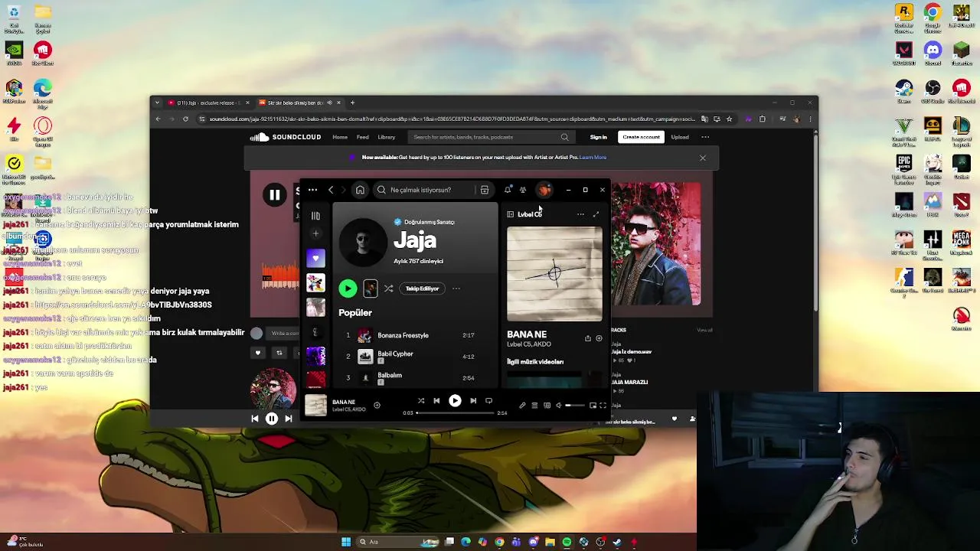Play Jaja with the green play button
The image size is (980, 551).
click(348, 289)
